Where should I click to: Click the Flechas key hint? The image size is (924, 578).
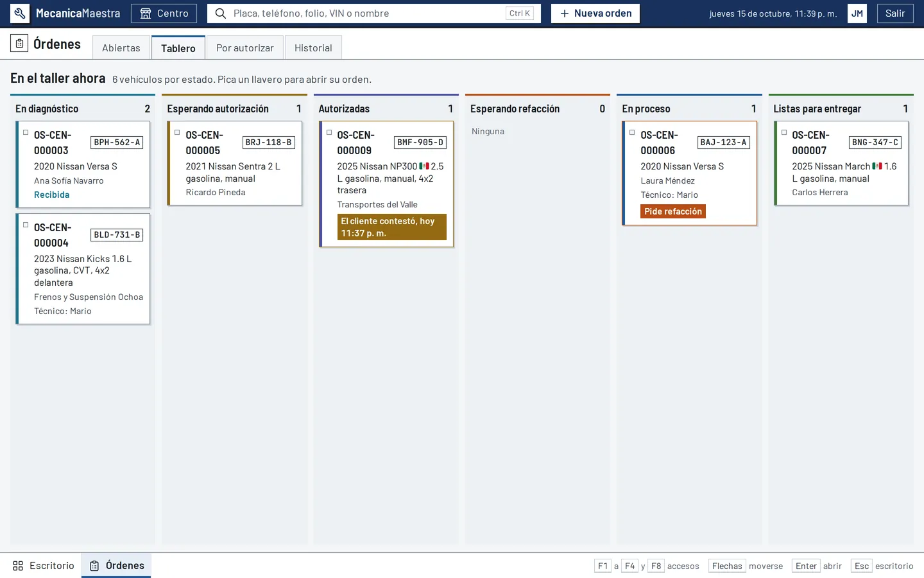click(727, 566)
